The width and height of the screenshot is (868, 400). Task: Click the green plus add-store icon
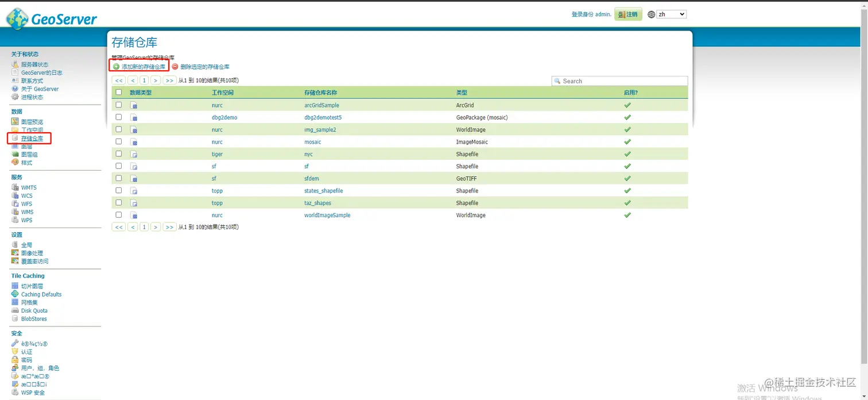click(117, 67)
